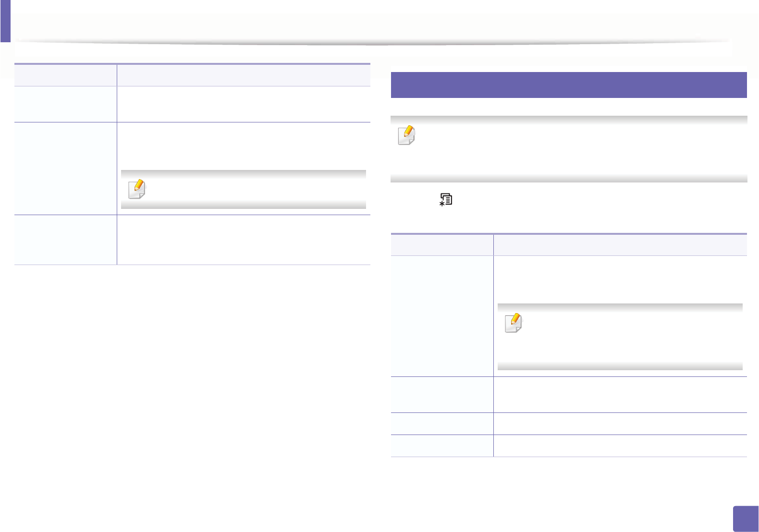759x532 pixels.
Task: Select the narrow header cell of the left table
Action: pyautogui.click(x=65, y=75)
